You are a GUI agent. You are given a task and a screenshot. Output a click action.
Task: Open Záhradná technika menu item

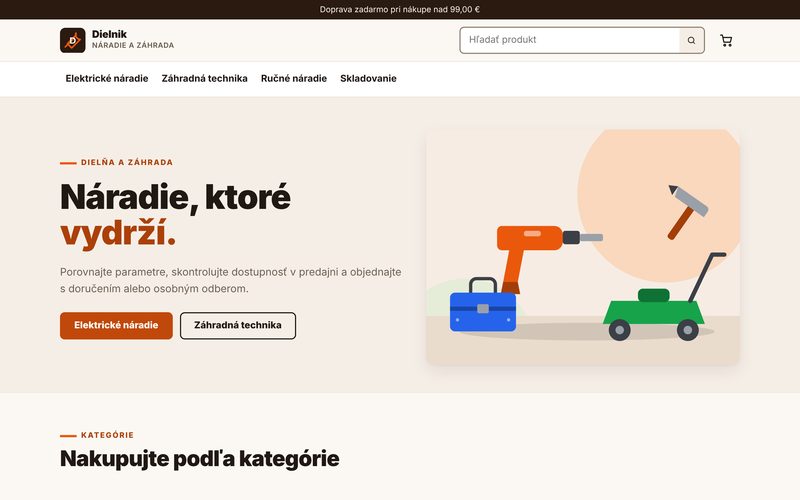coord(205,79)
